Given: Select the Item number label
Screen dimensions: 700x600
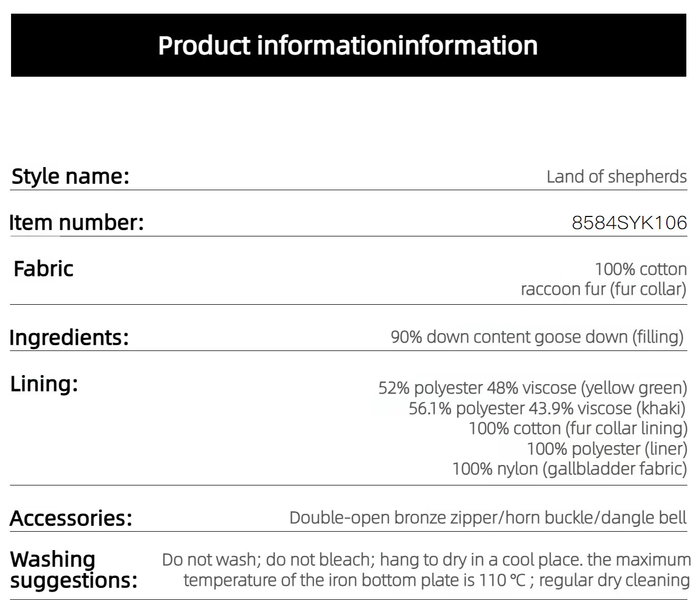Looking at the screenshot, I should [77, 222].
